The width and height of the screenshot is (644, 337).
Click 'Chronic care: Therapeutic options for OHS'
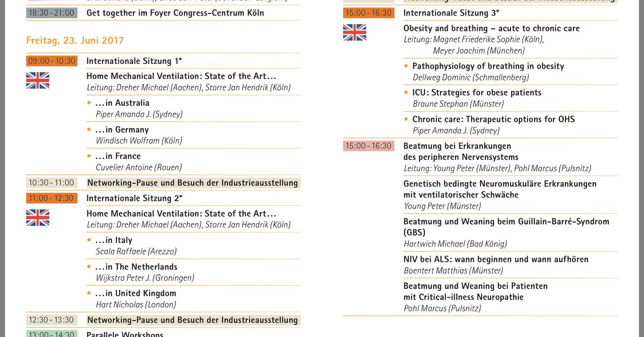[493, 119]
